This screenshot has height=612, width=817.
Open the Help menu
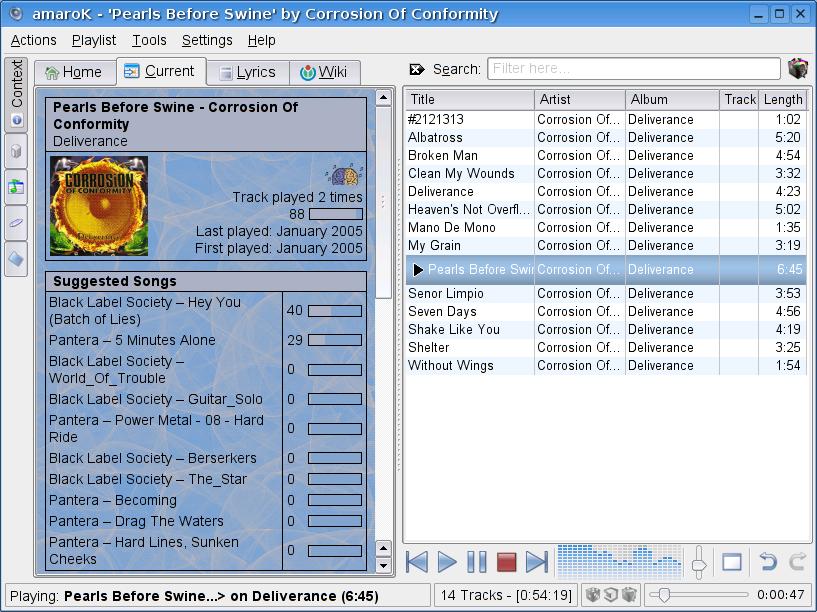(x=262, y=40)
